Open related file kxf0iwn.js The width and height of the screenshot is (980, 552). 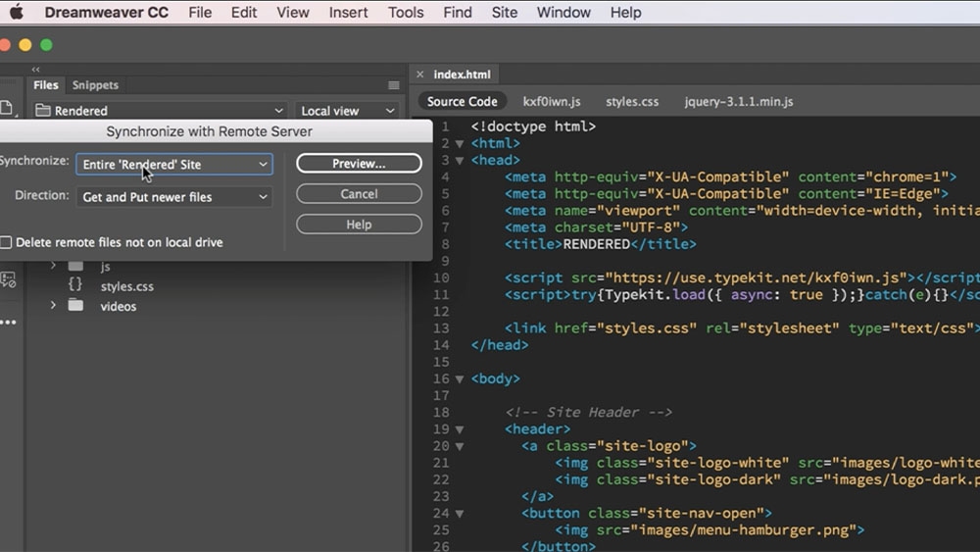tap(551, 101)
